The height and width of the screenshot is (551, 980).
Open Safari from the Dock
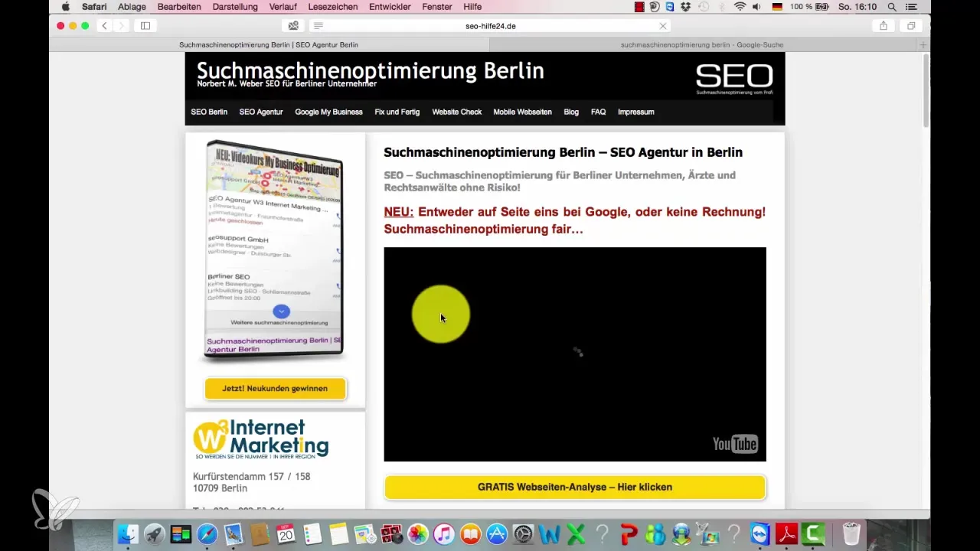pos(207,533)
